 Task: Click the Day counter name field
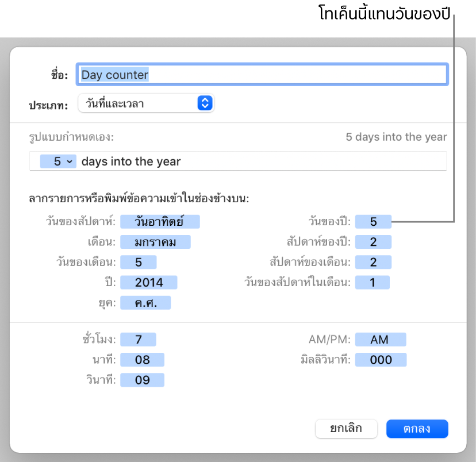coord(262,75)
